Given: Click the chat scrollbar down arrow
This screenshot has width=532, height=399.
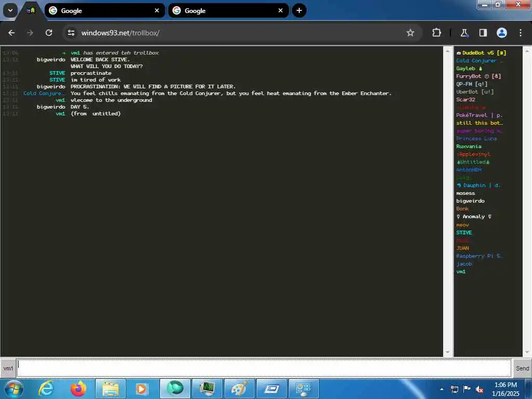Looking at the screenshot, I should [447, 352].
